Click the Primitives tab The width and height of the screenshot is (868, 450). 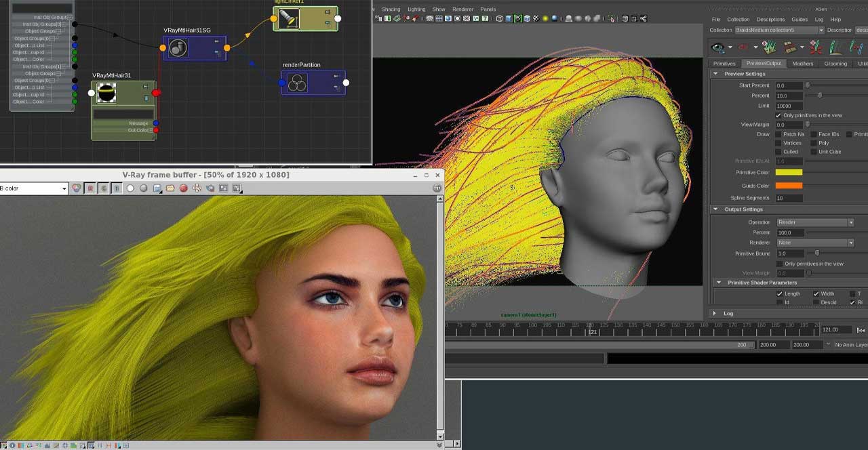726,63
